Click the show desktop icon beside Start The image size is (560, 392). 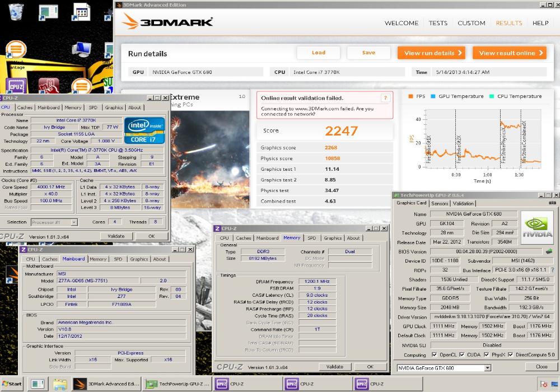[x=37, y=384]
